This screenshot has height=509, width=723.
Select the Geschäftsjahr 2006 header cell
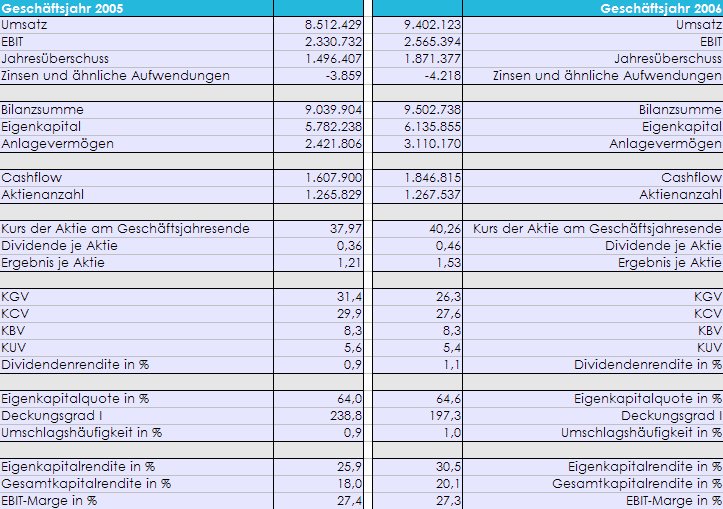point(593,8)
